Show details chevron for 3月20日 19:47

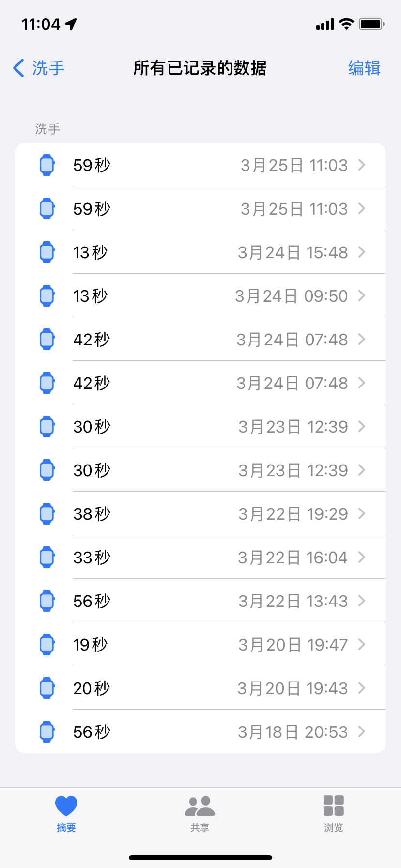click(x=362, y=644)
